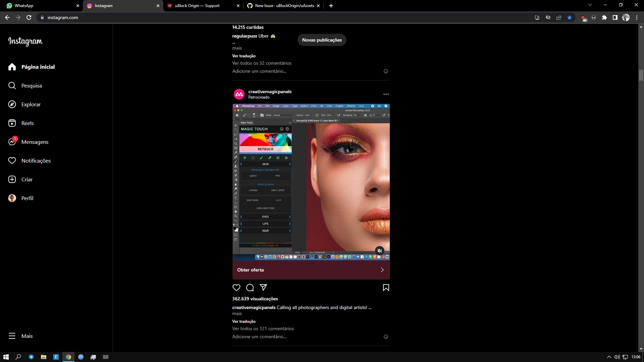Expand the caption by clicking 'mais'

click(x=237, y=313)
